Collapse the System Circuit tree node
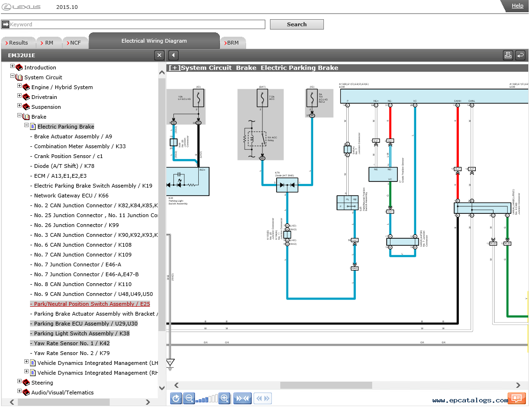The height and width of the screenshot is (408, 532). pyautogui.click(x=12, y=76)
